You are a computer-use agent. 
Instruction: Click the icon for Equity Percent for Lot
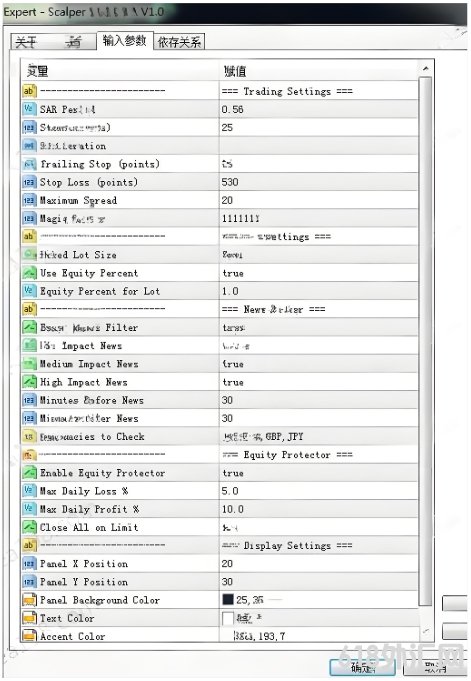(x=29, y=291)
